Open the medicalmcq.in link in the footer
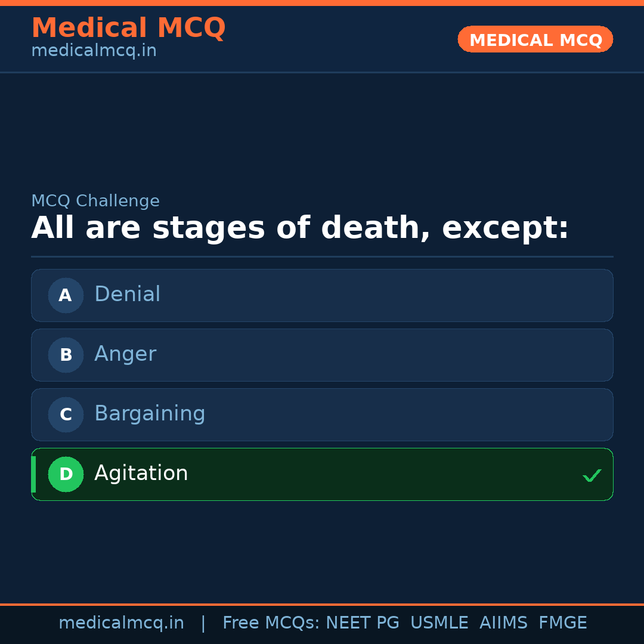 point(121,623)
